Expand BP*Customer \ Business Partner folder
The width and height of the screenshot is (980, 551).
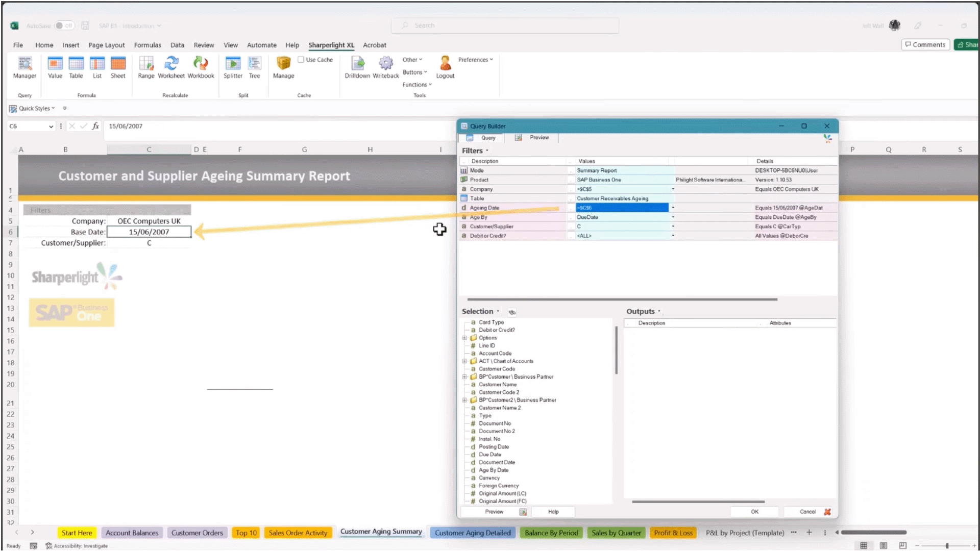464,377
